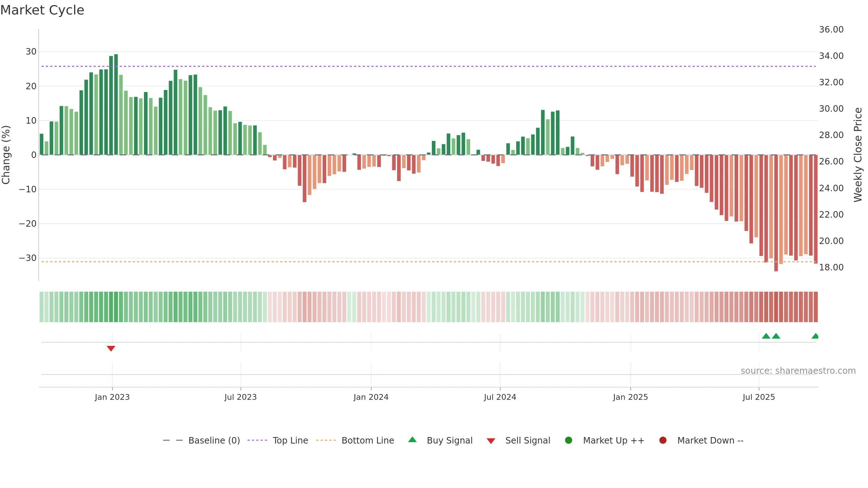This screenshot has height=488, width=868.
Task: Click the Market Cycle chart title
Action: 42,10
